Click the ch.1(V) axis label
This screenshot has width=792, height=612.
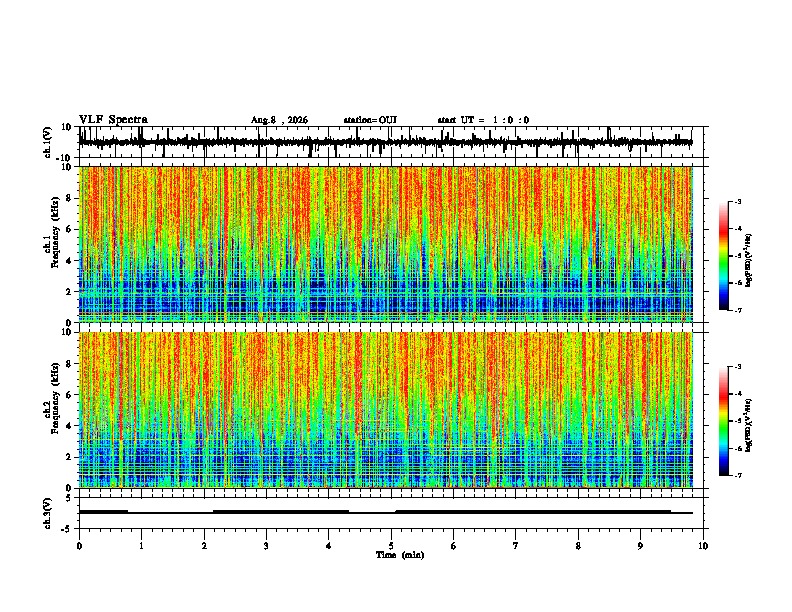(x=47, y=142)
